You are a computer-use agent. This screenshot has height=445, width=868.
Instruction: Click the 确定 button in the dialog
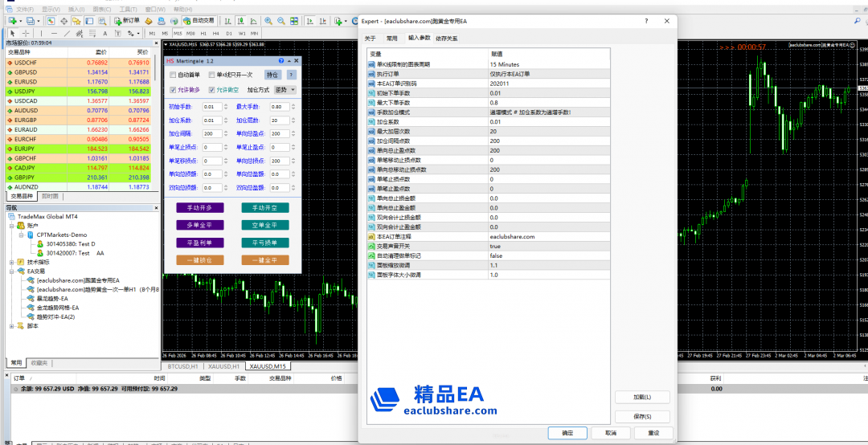tap(568, 433)
